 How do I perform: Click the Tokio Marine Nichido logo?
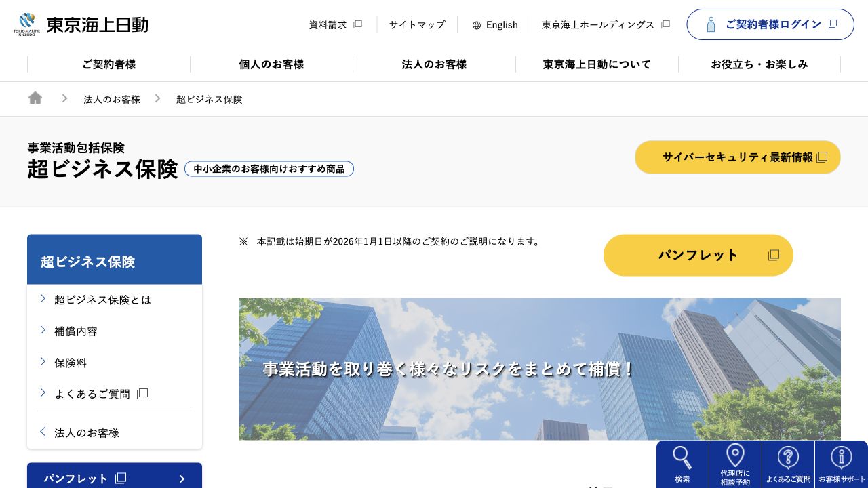[x=81, y=24]
